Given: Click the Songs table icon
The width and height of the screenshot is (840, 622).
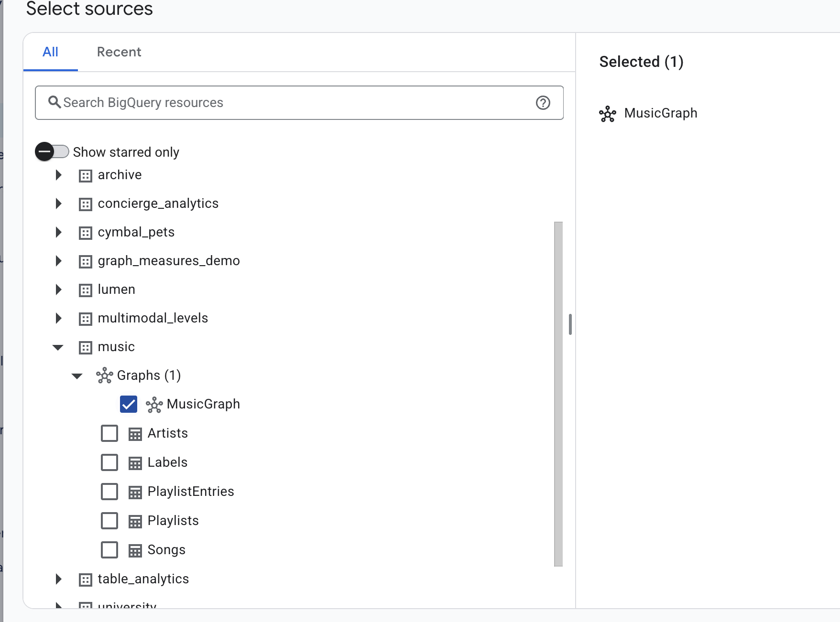Looking at the screenshot, I should click(x=135, y=551).
